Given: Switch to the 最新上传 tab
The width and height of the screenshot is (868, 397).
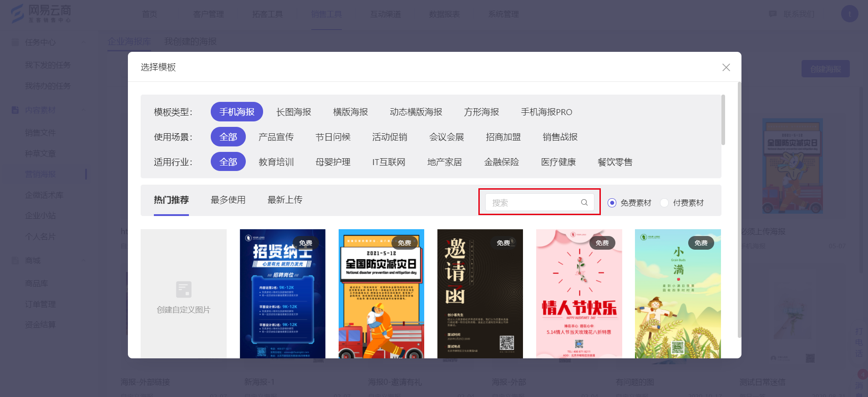Looking at the screenshot, I should click(x=285, y=200).
